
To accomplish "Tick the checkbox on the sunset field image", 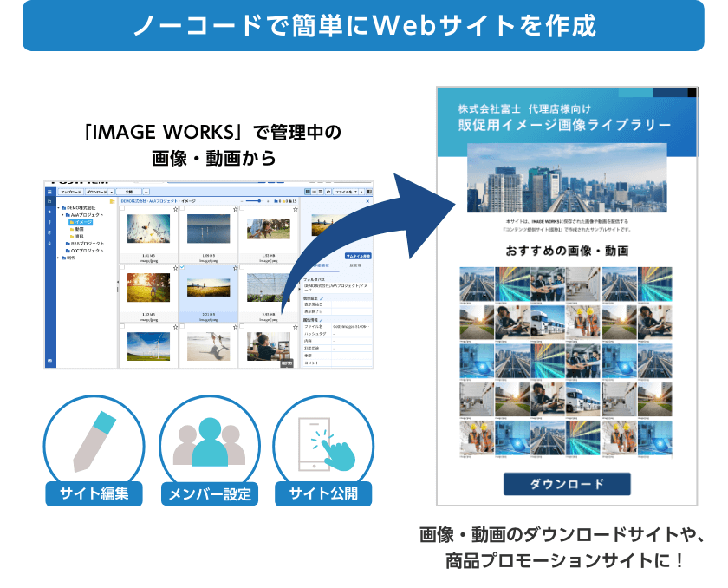I will click(122, 269).
